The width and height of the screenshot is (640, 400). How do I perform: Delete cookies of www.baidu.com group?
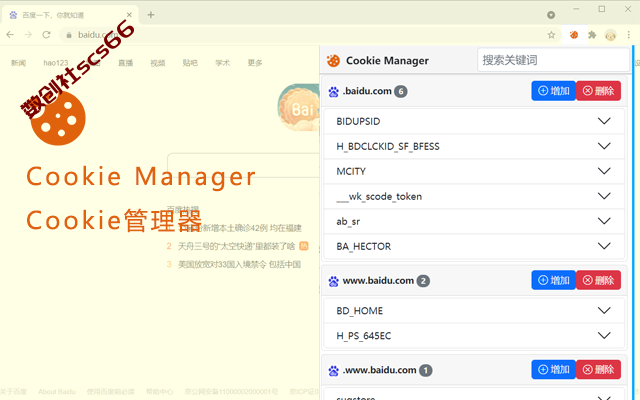tap(598, 280)
